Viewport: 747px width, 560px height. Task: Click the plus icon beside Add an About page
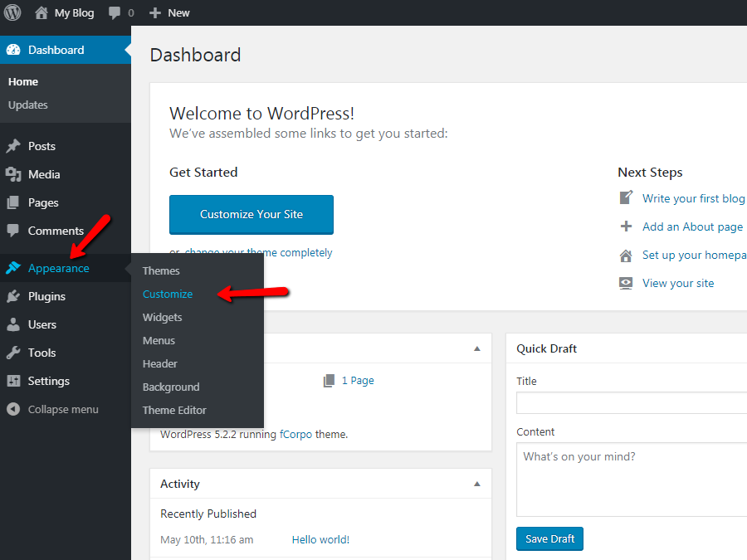[x=626, y=226]
